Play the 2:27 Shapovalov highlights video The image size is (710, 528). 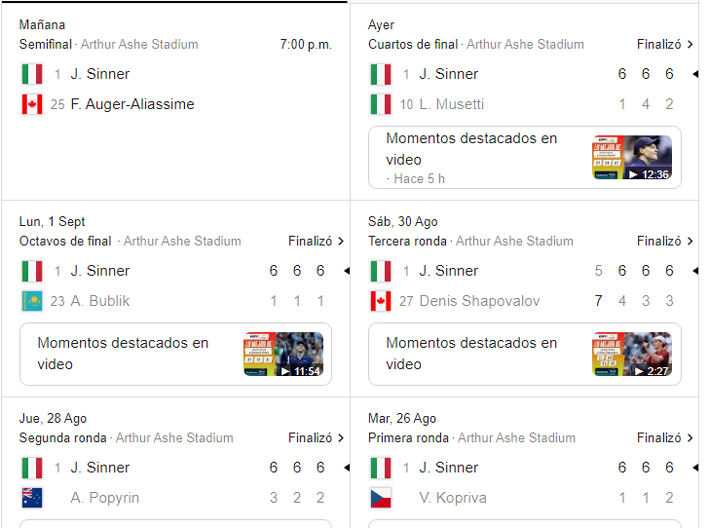[x=632, y=355]
